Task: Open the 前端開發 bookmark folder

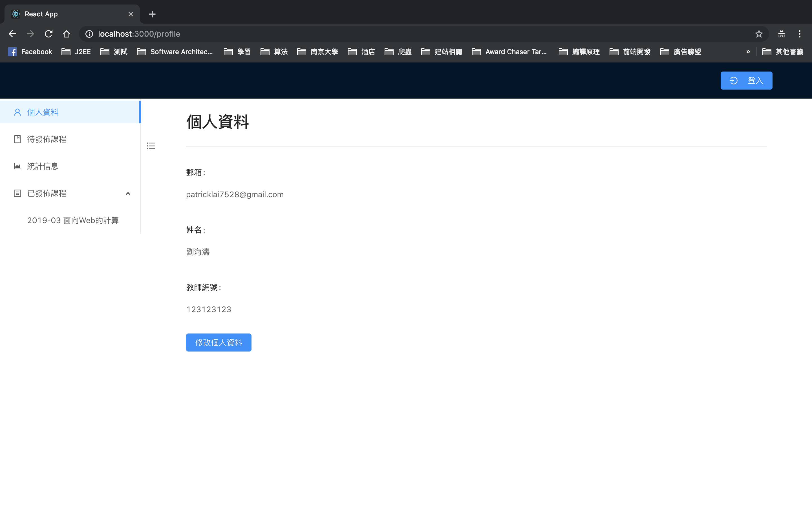Action: [630, 52]
